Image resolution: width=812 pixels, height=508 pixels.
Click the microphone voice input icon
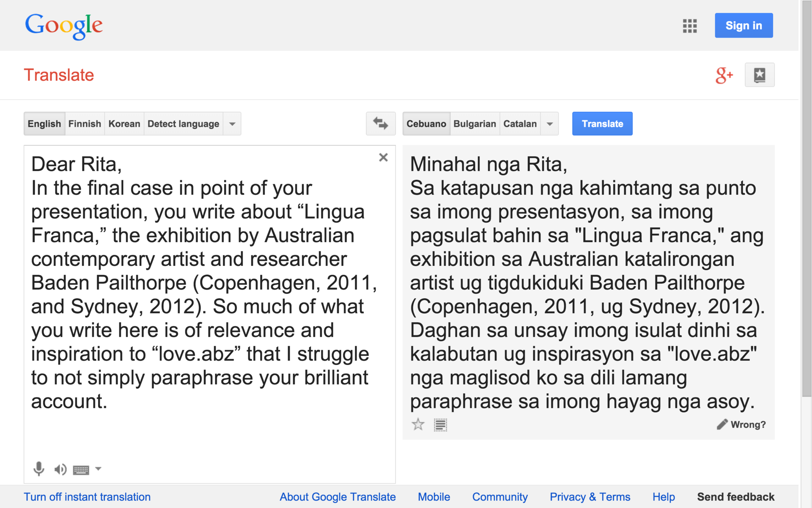[38, 469]
